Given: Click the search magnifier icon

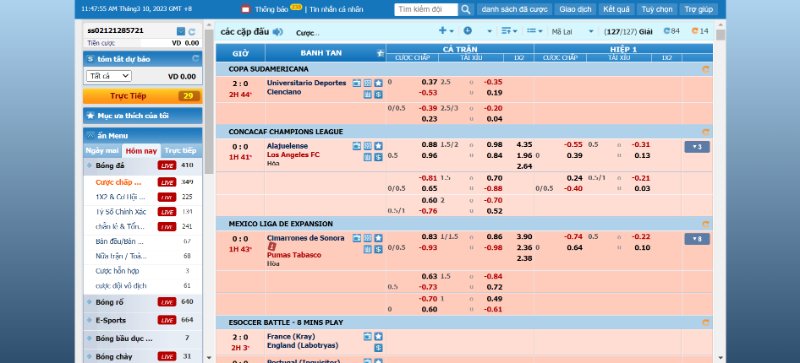Looking at the screenshot, I should point(465,9).
